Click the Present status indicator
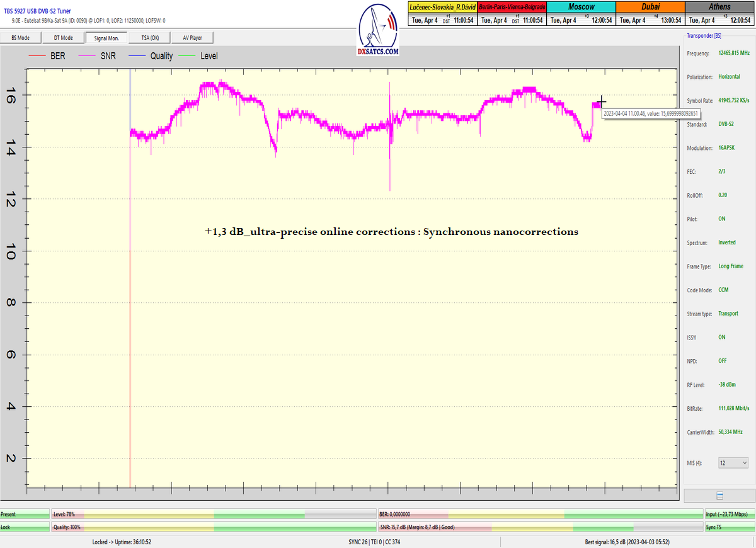This screenshot has width=756, height=548. (25, 514)
